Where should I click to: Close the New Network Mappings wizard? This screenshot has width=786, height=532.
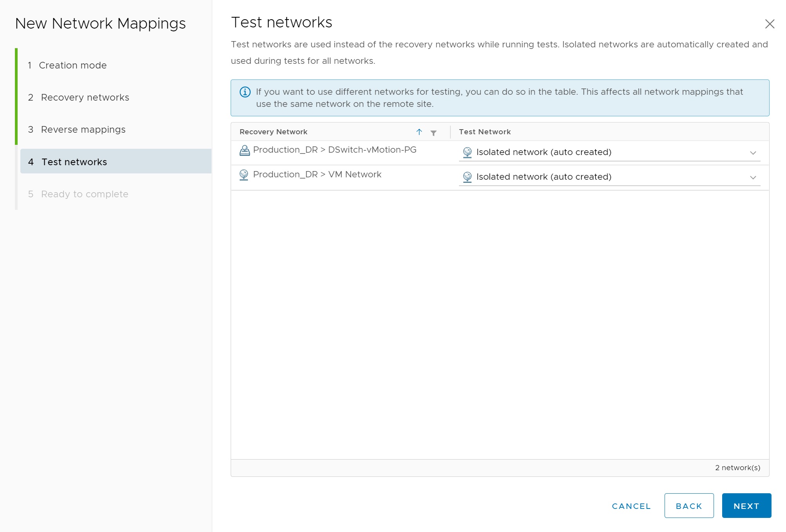(x=770, y=24)
